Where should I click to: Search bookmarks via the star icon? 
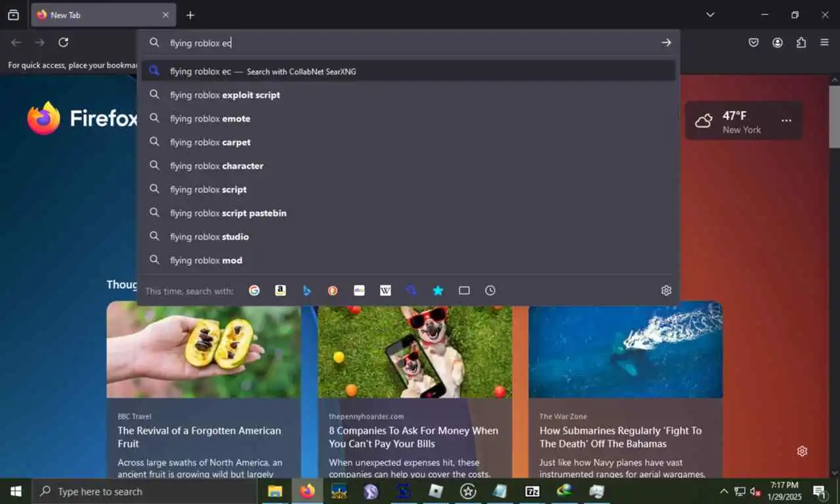[438, 291]
